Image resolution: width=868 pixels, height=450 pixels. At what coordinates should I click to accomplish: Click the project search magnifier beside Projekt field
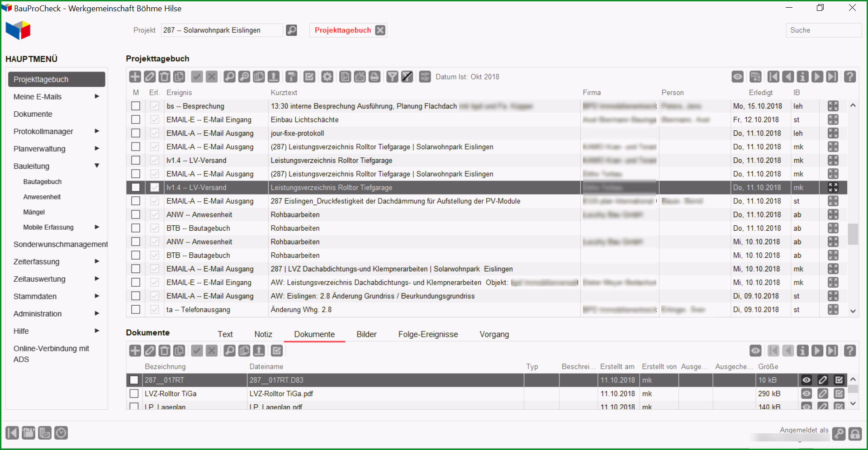click(x=292, y=30)
